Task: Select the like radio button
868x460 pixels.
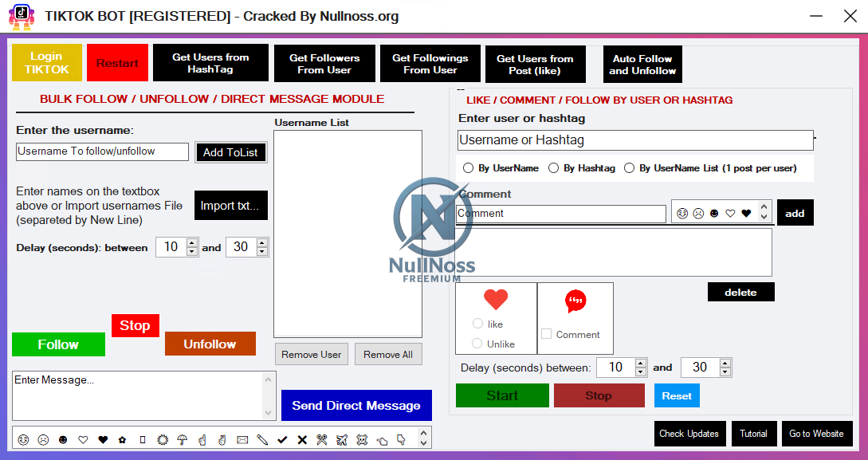Action: click(x=479, y=324)
